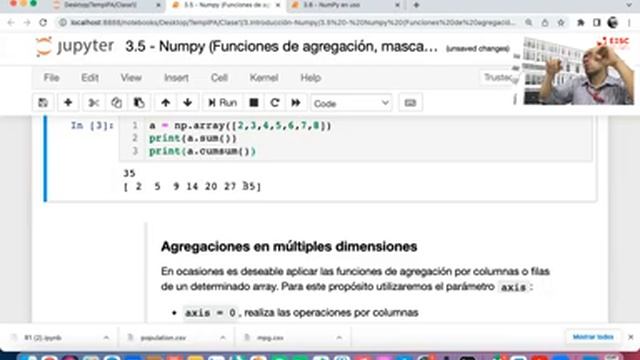Image resolution: width=640 pixels, height=360 pixels.
Task: Click the cumsum output array text
Action: 192,187
